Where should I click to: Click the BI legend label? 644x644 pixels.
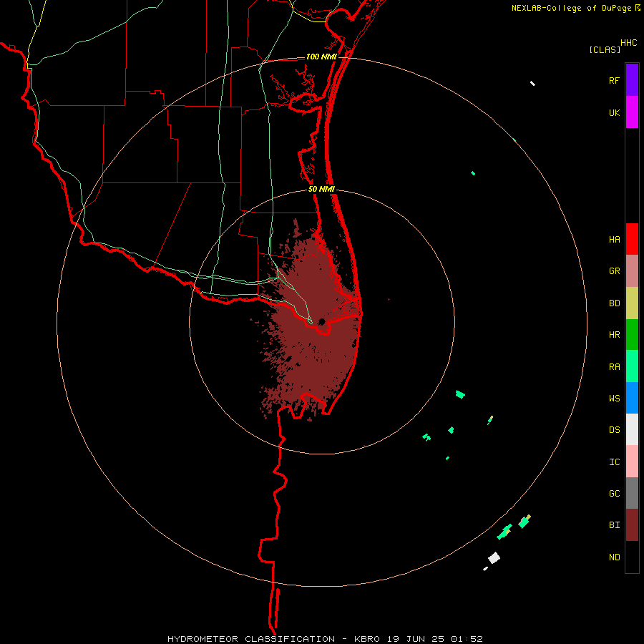[614, 525]
